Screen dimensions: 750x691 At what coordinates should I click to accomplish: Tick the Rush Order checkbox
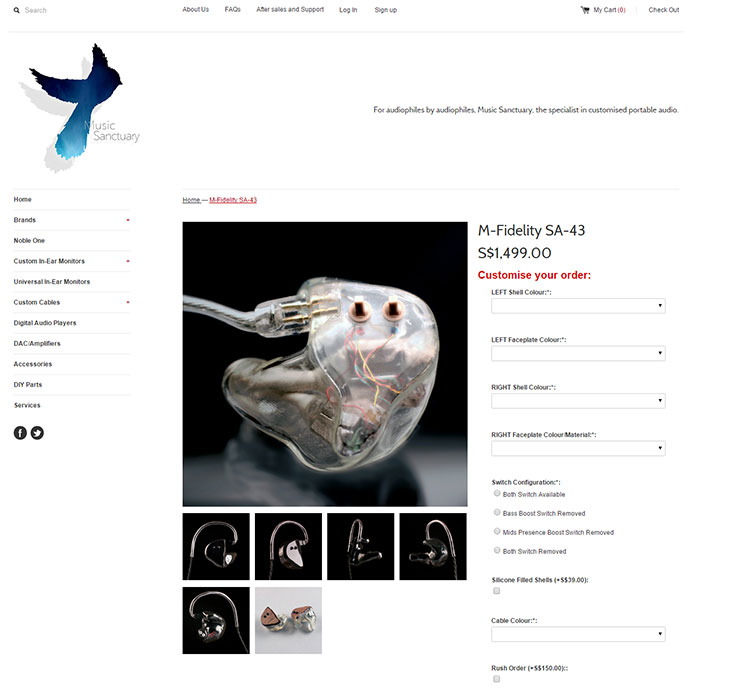pyautogui.click(x=496, y=679)
